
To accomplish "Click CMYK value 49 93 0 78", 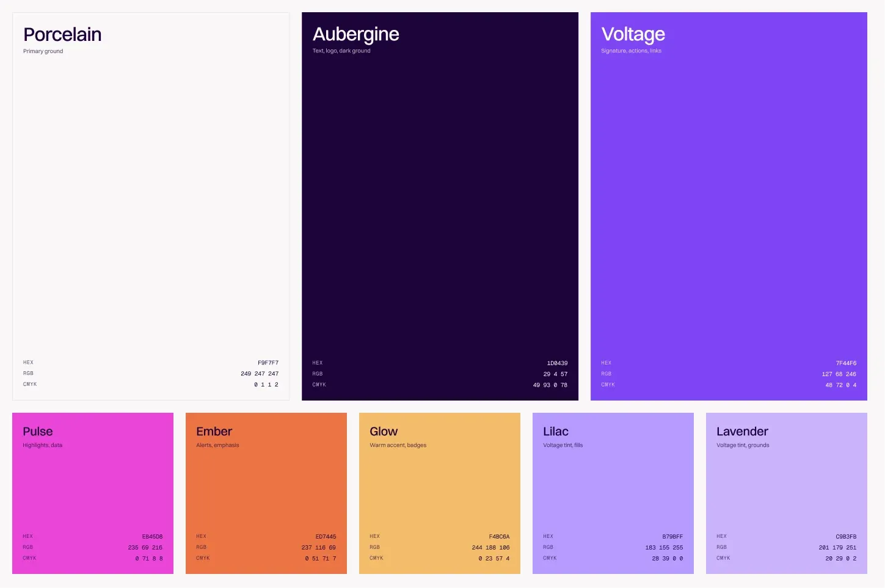I will (550, 385).
